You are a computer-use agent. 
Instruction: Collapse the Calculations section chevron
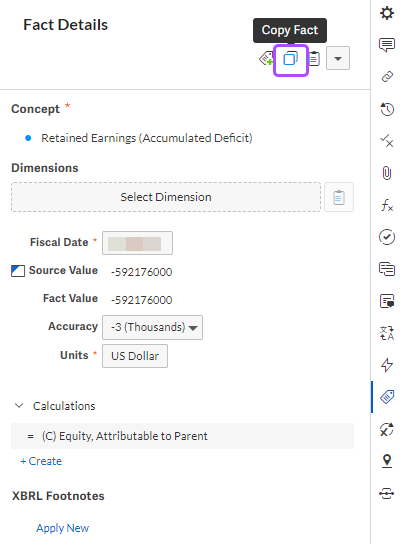point(19,405)
